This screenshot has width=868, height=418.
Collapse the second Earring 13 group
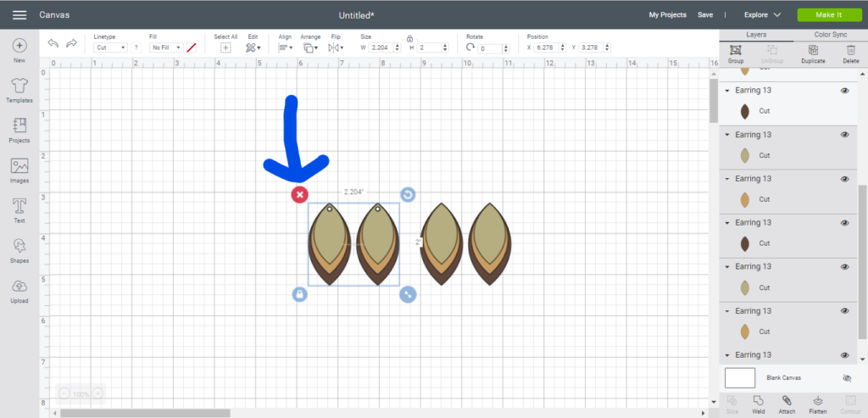(x=726, y=135)
